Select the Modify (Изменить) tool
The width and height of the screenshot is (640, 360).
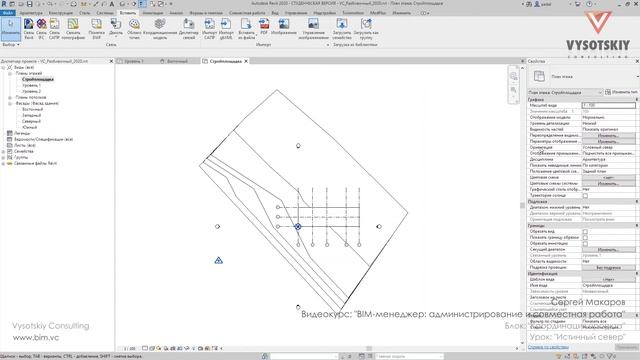[11, 28]
